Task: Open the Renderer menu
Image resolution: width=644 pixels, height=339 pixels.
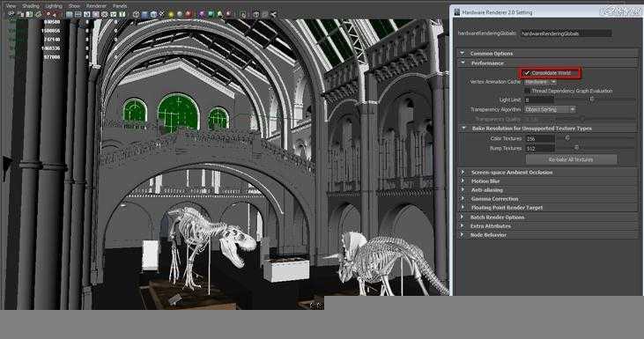Action: (x=96, y=6)
